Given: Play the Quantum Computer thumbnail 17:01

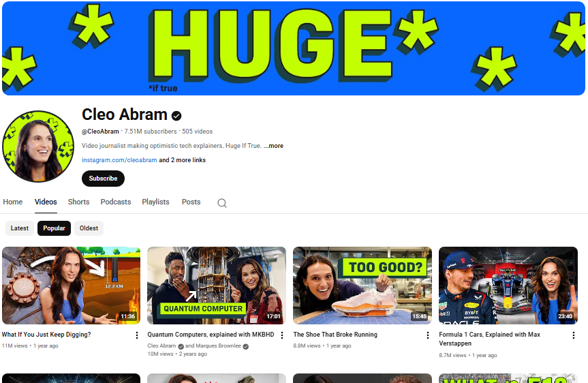Looking at the screenshot, I should [x=217, y=286].
